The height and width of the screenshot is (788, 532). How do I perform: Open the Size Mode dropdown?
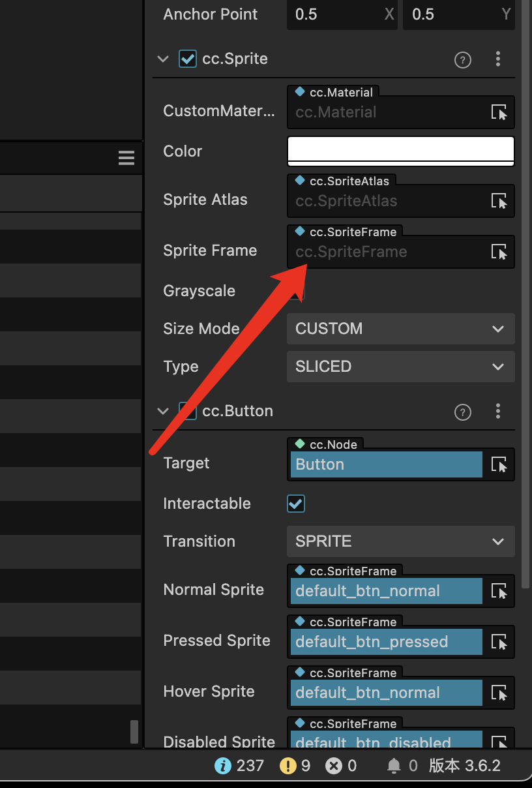(400, 329)
